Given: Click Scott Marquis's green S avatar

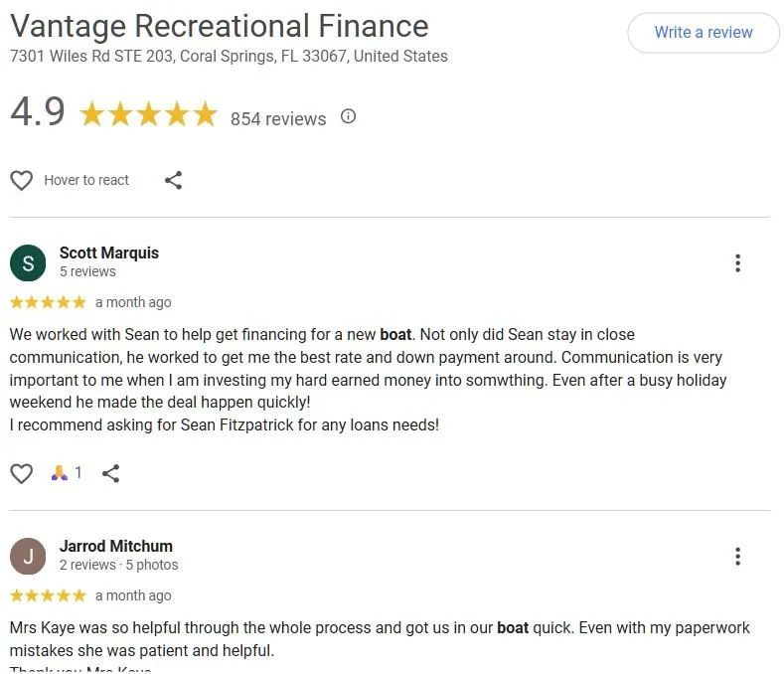Looking at the screenshot, I should point(28,263).
